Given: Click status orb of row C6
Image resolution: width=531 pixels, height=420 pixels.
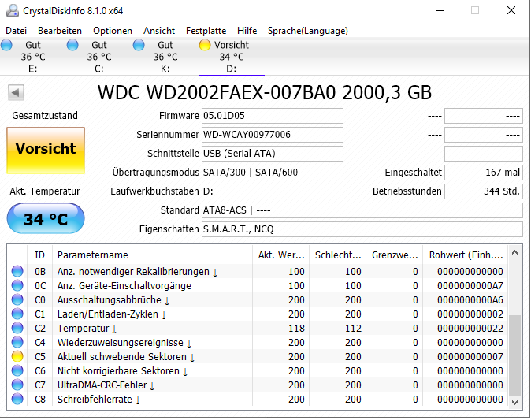Looking at the screenshot, I should tap(17, 371).
